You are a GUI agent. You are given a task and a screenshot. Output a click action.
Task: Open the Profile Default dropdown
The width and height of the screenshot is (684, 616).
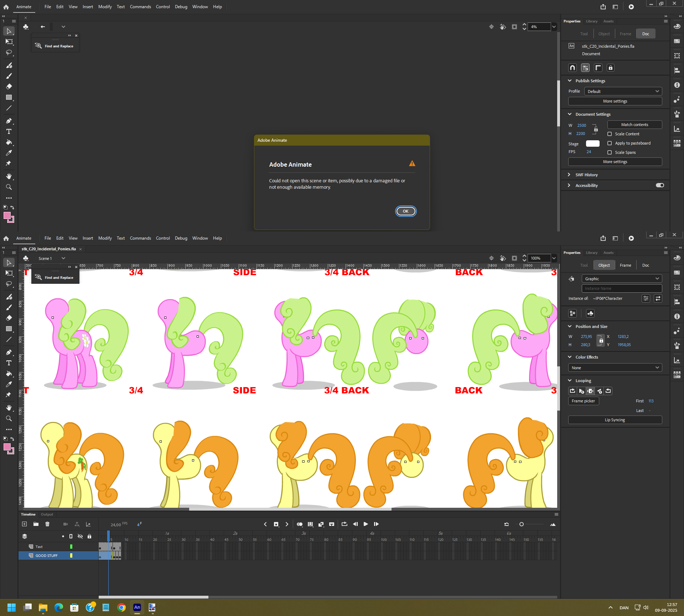623,92
